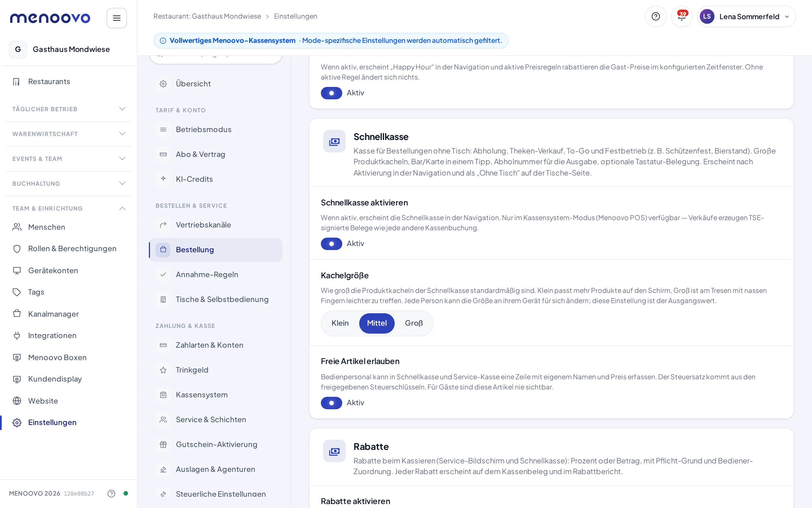Click the KI-Credits sparkle icon
The width and height of the screenshot is (812, 508).
pyautogui.click(x=163, y=179)
